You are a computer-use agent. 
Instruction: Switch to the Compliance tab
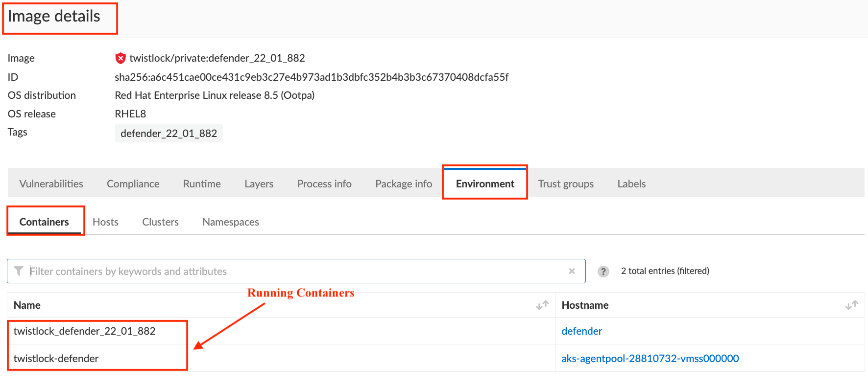pyautogui.click(x=133, y=184)
